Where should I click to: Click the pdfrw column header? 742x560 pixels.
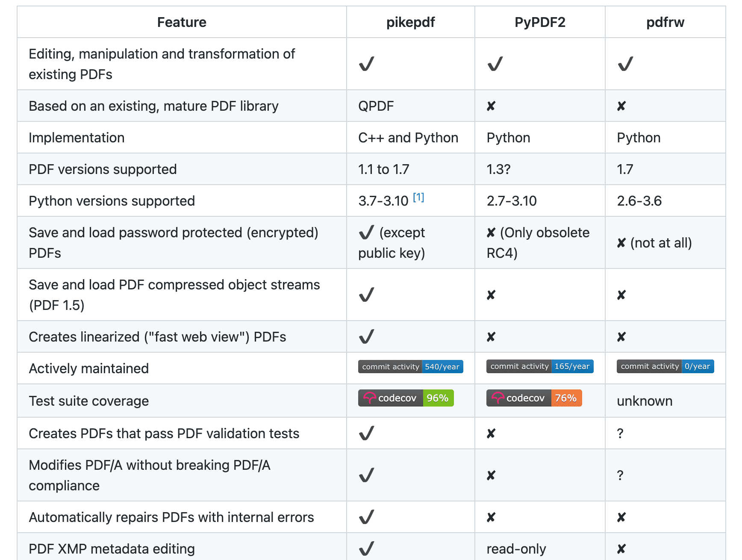[x=665, y=22]
